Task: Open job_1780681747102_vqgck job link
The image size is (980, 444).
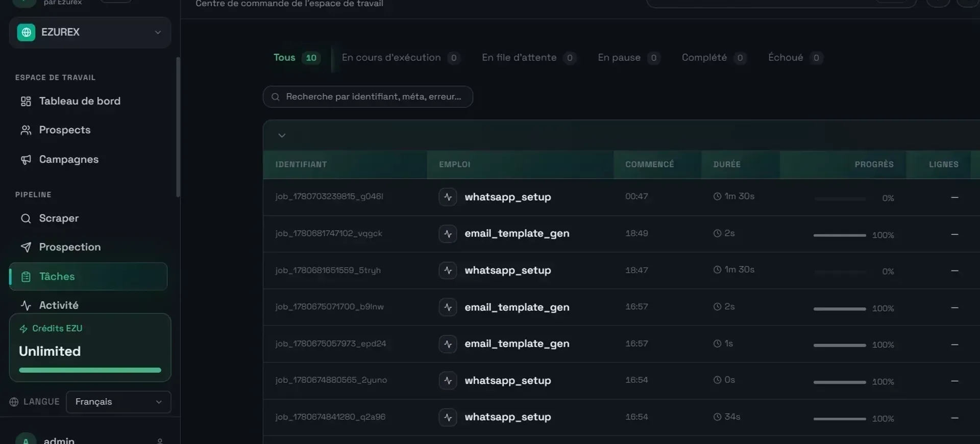Action: [x=329, y=233]
